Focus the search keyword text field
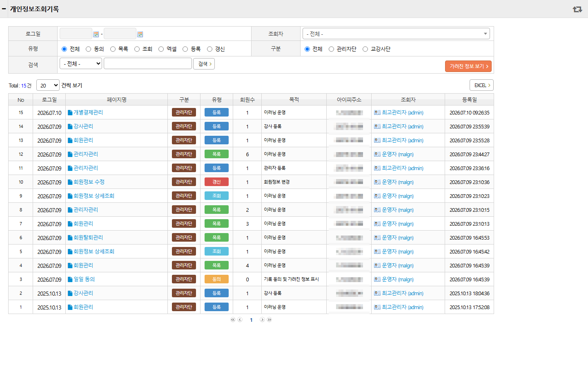The height and width of the screenshot is (368, 588). coord(148,63)
